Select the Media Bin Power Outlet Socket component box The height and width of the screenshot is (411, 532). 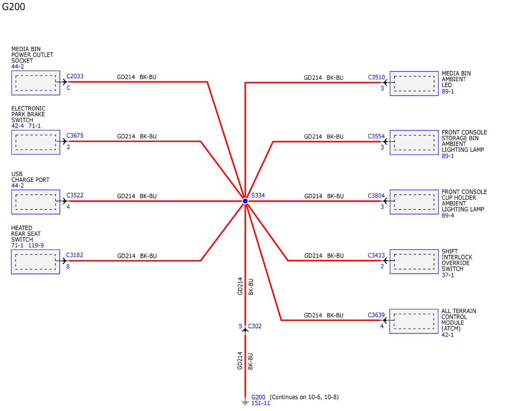pos(35,82)
